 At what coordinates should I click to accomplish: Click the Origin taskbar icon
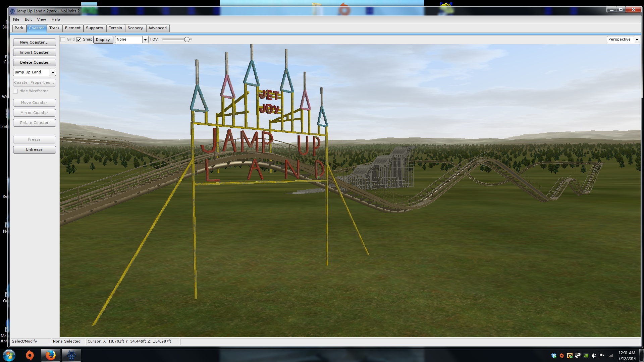30,355
